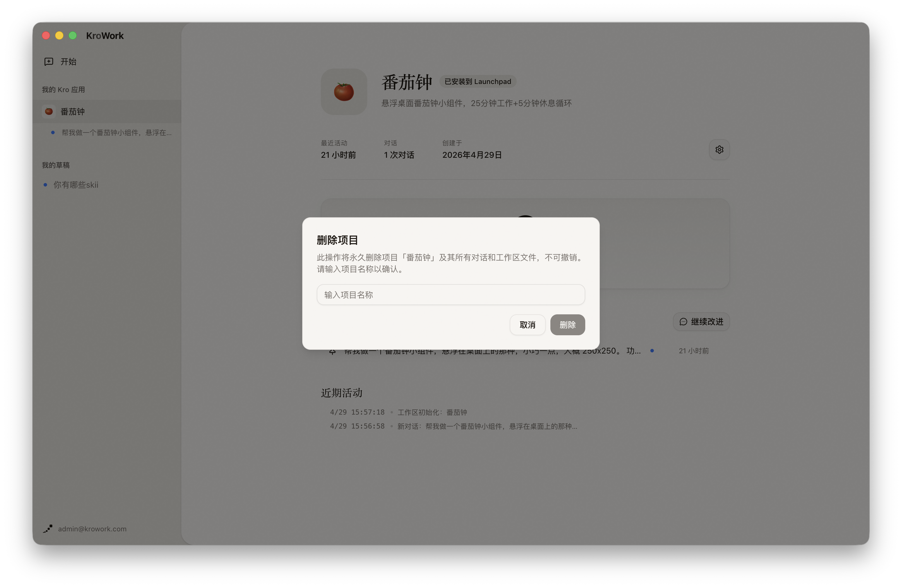
Task: Click the 21 小时前 timestamp in the conversation row
Action: 694,351
